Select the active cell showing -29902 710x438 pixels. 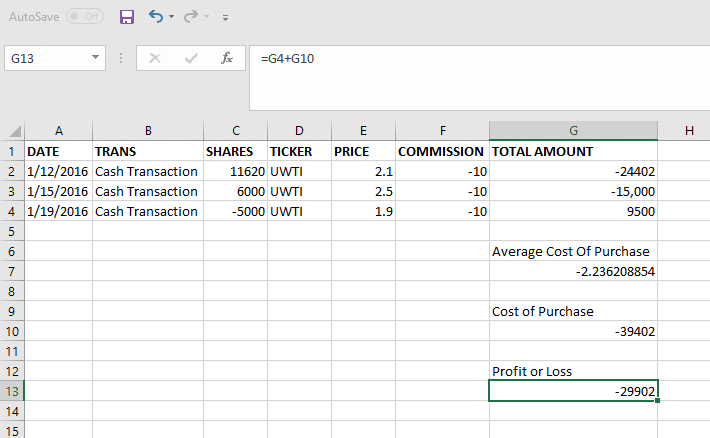[x=573, y=391]
